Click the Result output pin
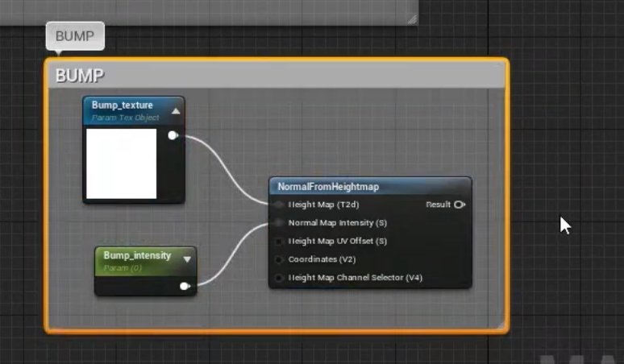The image size is (624, 364). (x=460, y=205)
